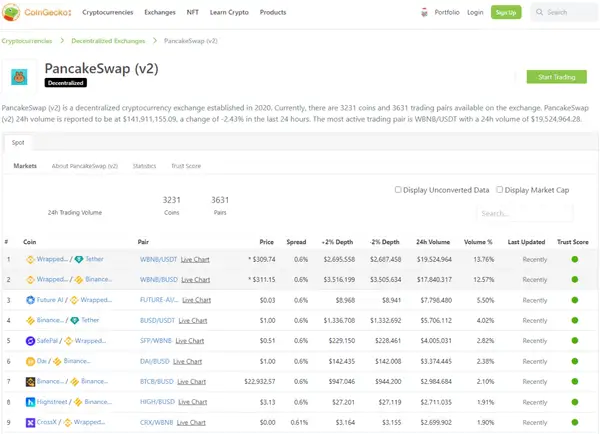Click the markets table Search field
The height and width of the screenshot is (434, 600).
pyautogui.click(x=525, y=213)
